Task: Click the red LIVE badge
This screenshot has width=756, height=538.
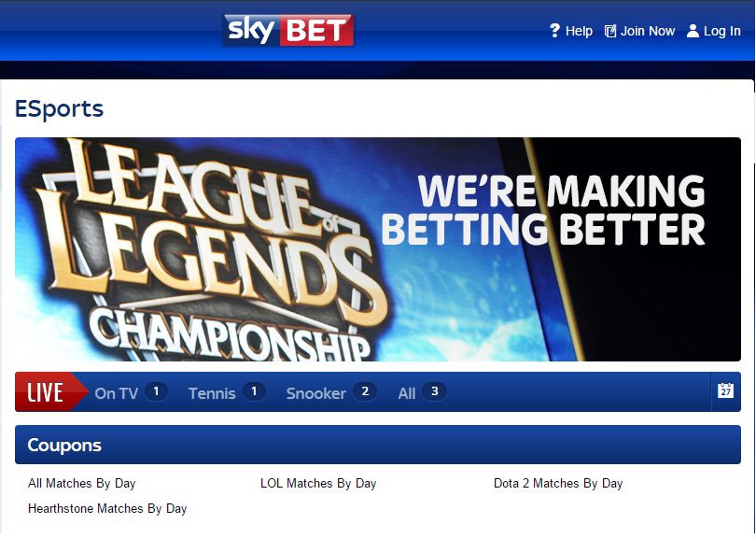Action: pyautogui.click(x=49, y=391)
